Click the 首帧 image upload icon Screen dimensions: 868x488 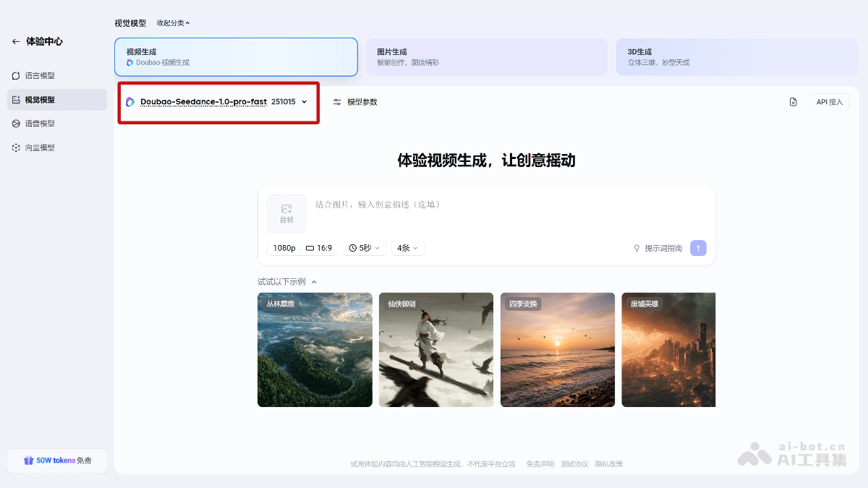tap(286, 213)
